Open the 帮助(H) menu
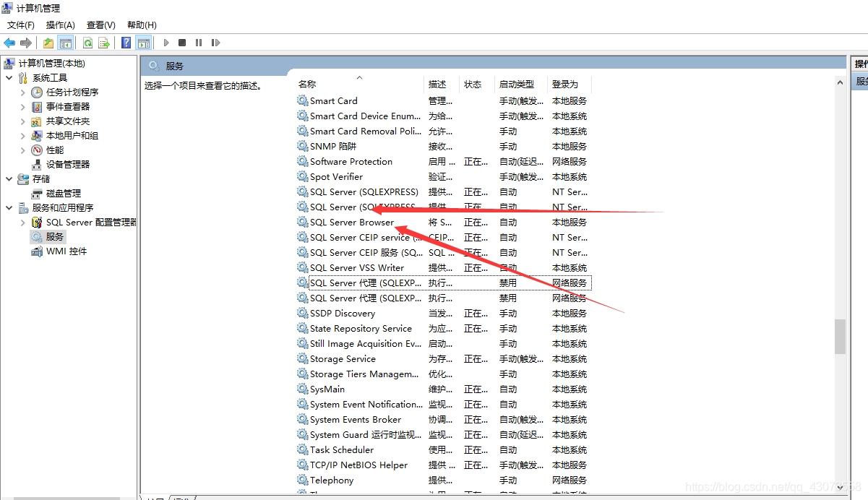The width and height of the screenshot is (868, 500). pos(142,25)
